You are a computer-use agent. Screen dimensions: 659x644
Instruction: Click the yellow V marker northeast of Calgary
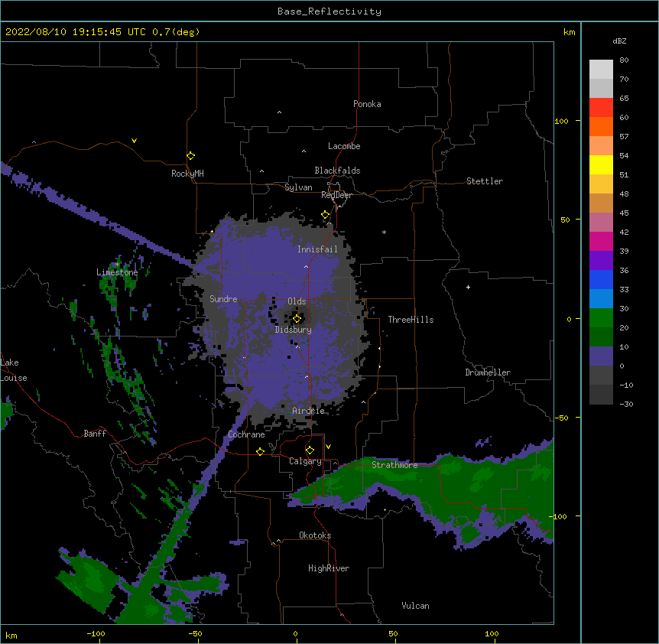328,447
